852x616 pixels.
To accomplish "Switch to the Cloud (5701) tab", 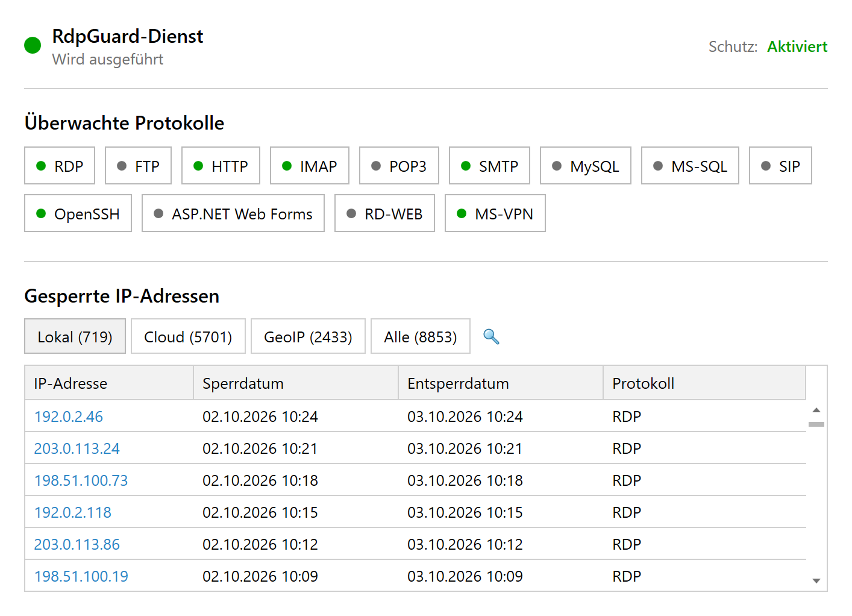I will 188,336.
